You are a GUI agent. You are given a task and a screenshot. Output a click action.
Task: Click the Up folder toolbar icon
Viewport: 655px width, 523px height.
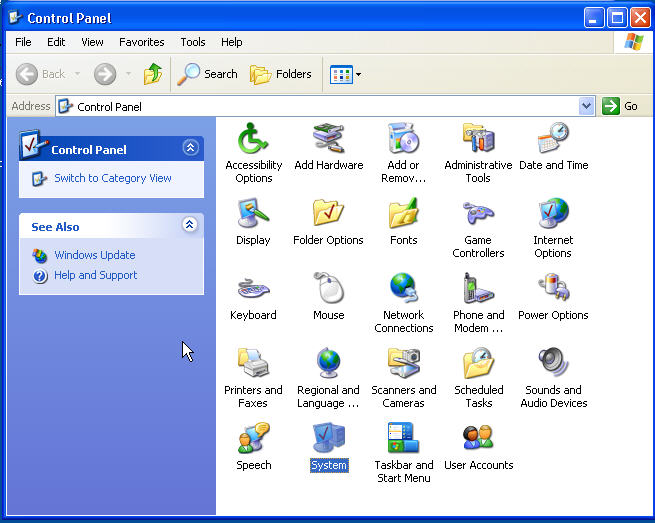[x=153, y=74]
